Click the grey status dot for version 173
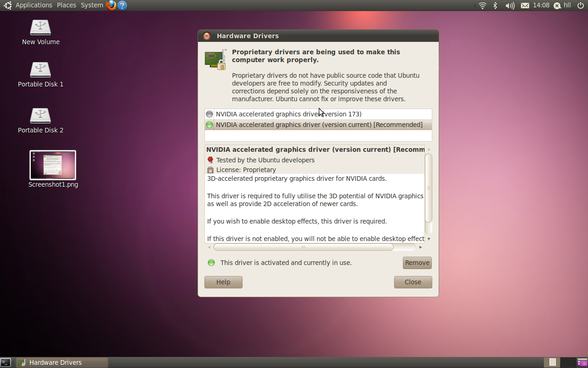Image resolution: width=588 pixels, height=368 pixels. pyautogui.click(x=209, y=114)
